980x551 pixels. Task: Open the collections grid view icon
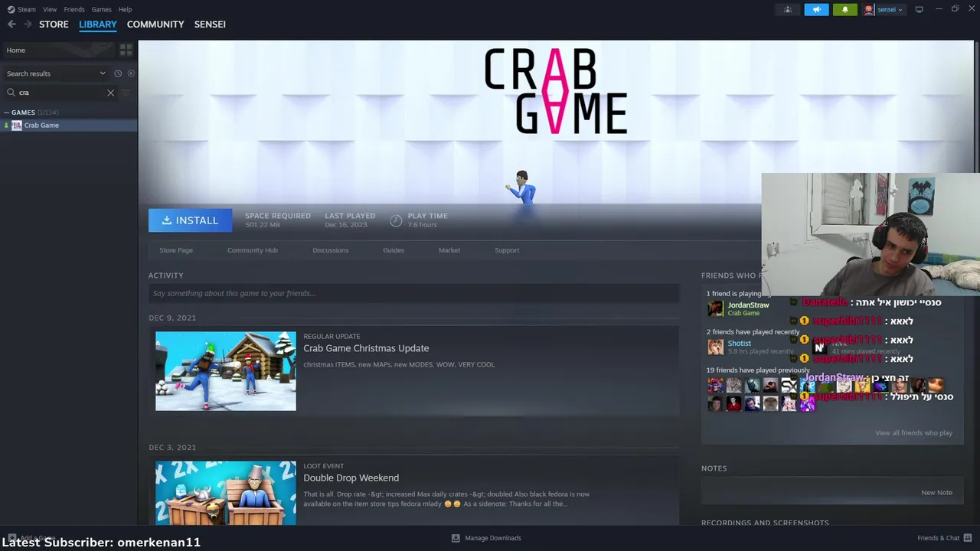pos(126,50)
